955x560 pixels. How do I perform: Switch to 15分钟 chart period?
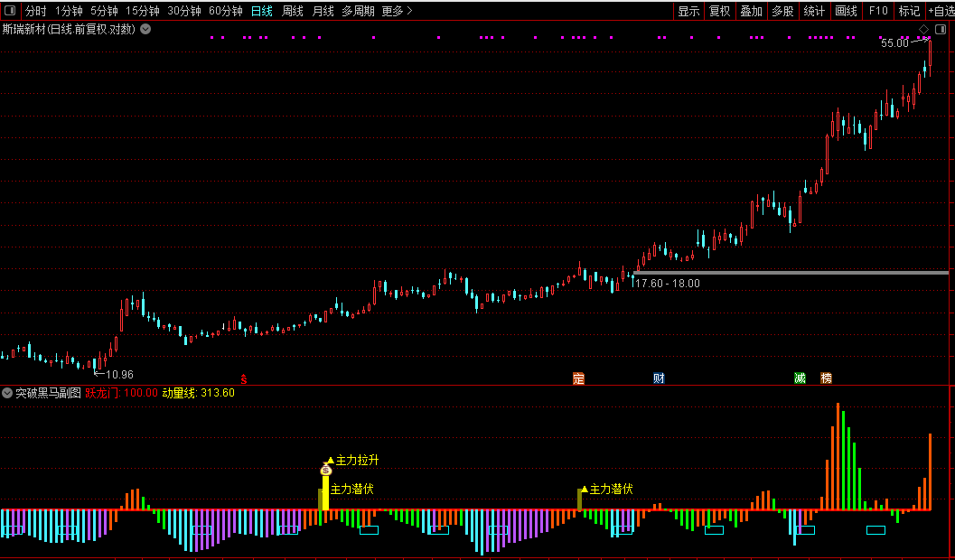coord(143,11)
